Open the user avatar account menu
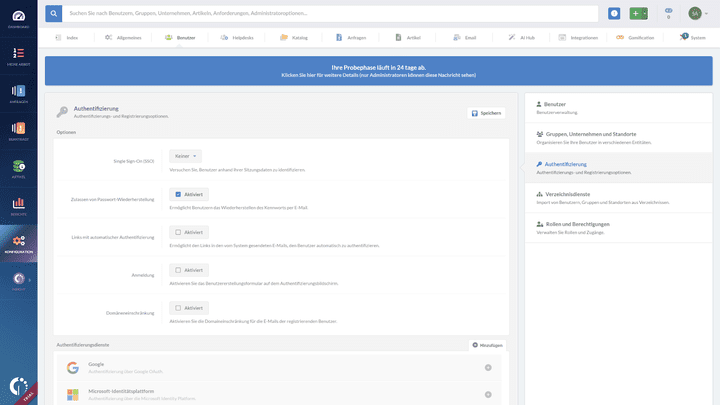Viewport: 720px width, 405px height. pos(695,13)
